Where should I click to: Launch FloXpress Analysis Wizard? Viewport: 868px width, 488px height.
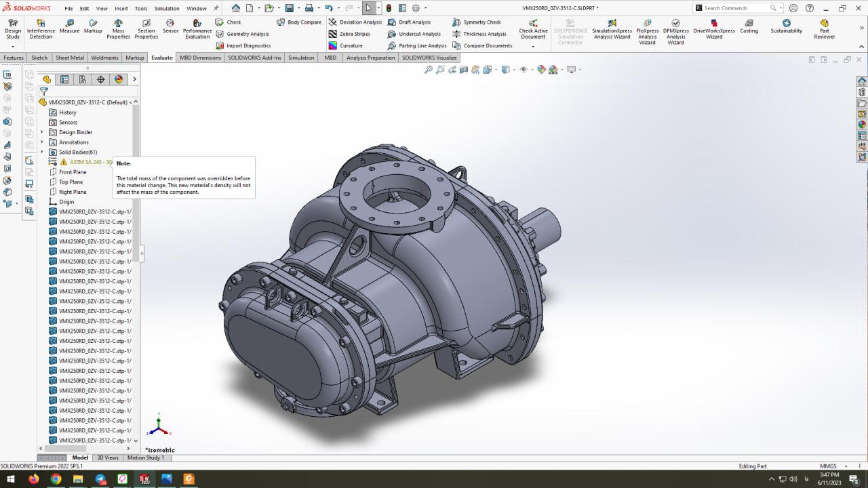[x=647, y=32]
